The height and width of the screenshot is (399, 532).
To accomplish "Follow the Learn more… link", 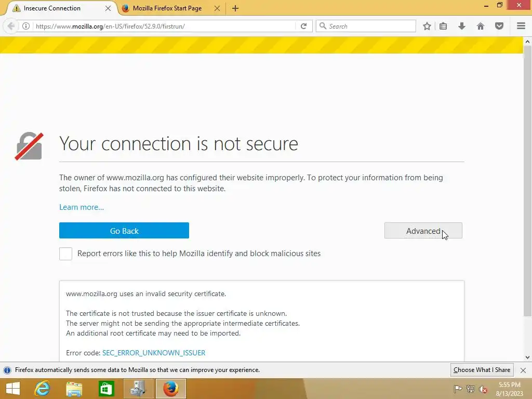I will [82, 207].
